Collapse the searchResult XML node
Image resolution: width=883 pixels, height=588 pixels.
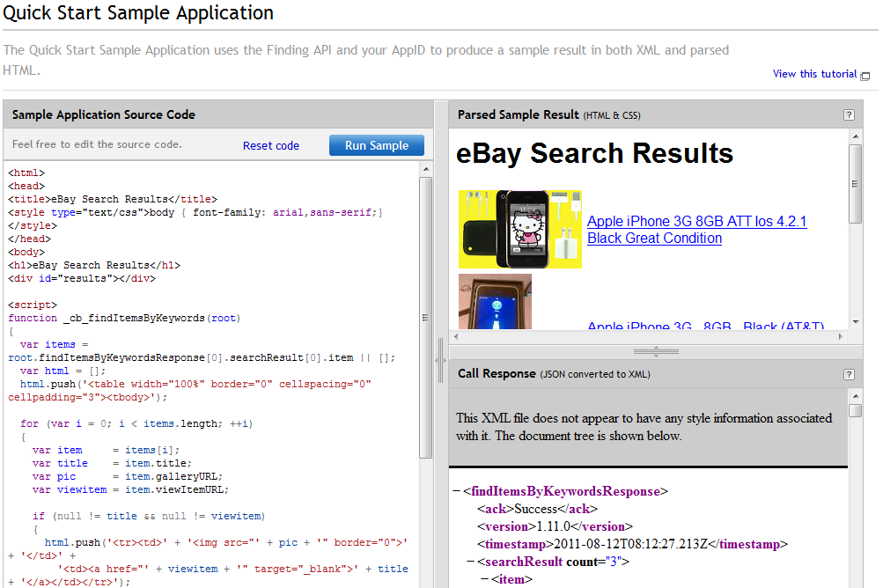click(470, 562)
